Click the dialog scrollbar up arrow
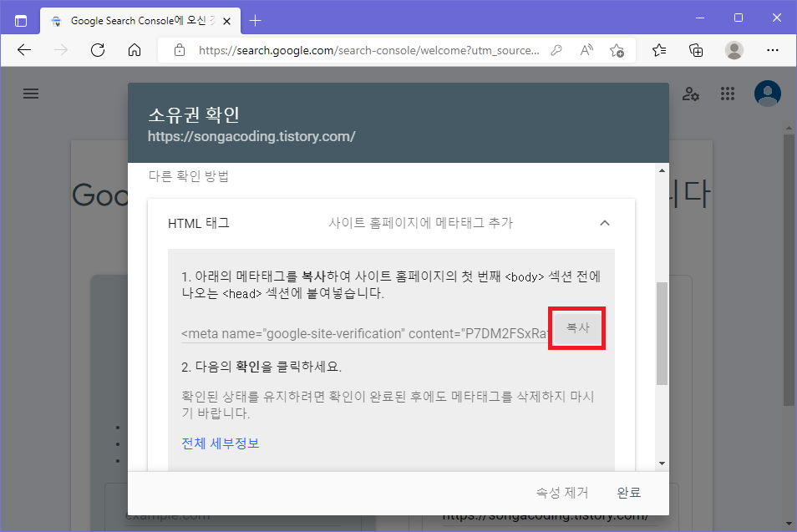Image resolution: width=797 pixels, height=532 pixels. coord(662,170)
